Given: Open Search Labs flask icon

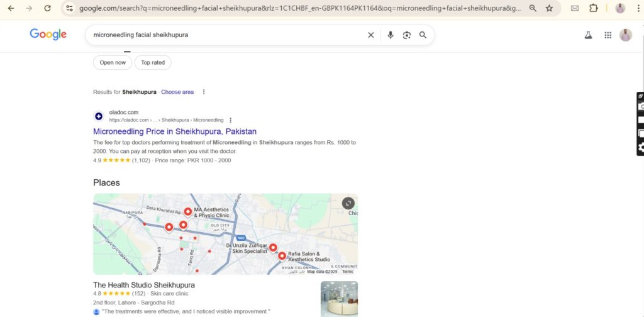Looking at the screenshot, I should click(589, 35).
